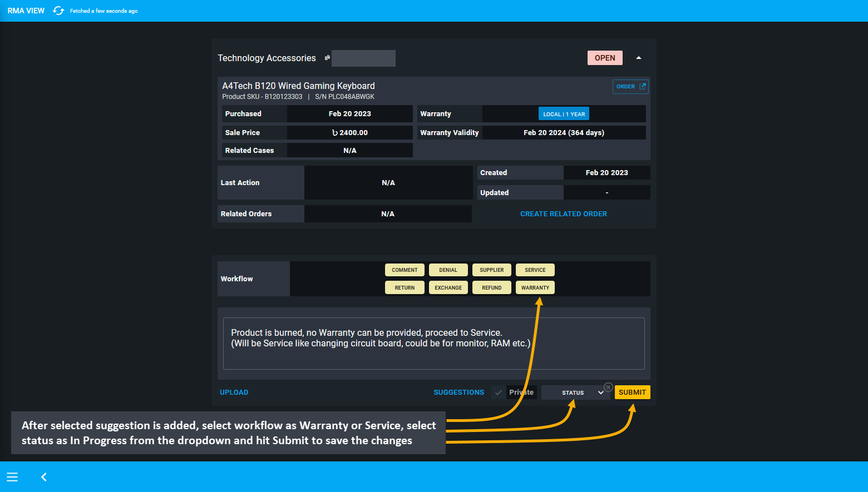Image resolution: width=868 pixels, height=492 pixels.
Task: Click the Sale Price value 2400.00
Action: tap(350, 133)
